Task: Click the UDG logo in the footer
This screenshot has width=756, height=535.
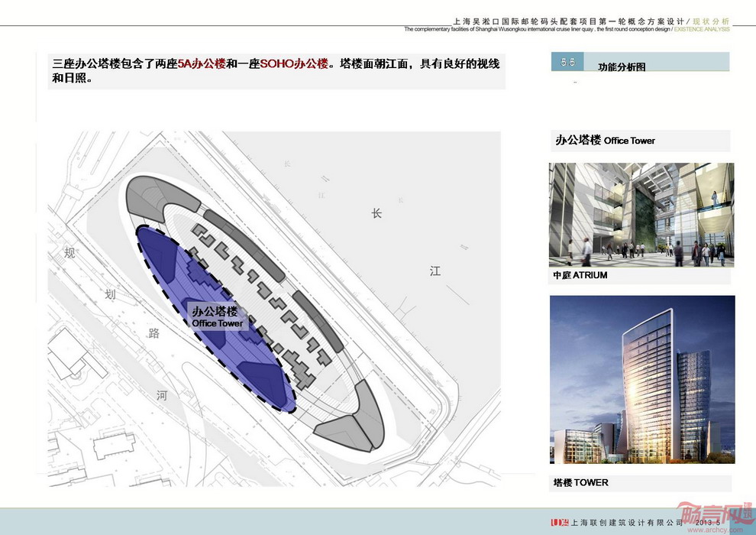Action: pos(560,523)
